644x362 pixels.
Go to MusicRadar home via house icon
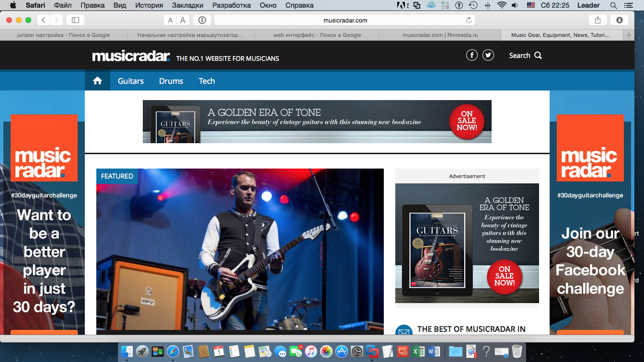98,81
